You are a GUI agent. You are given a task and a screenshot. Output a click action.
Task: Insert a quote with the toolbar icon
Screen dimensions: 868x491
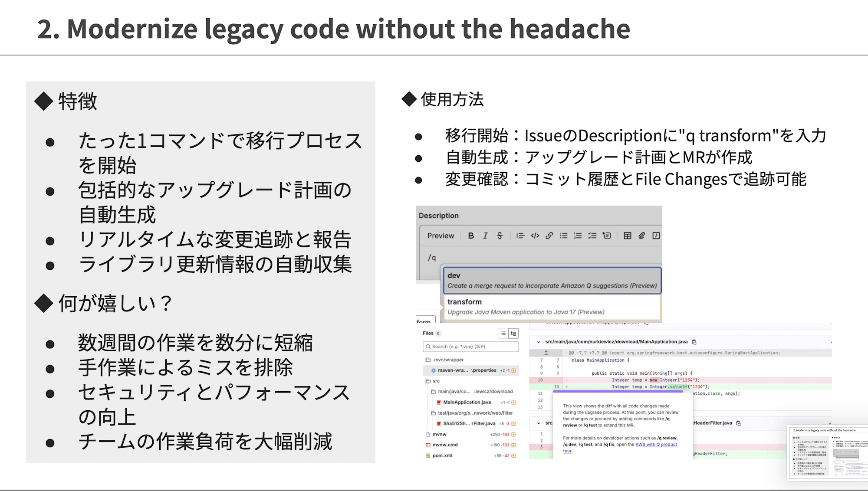pyautogui.click(x=520, y=236)
